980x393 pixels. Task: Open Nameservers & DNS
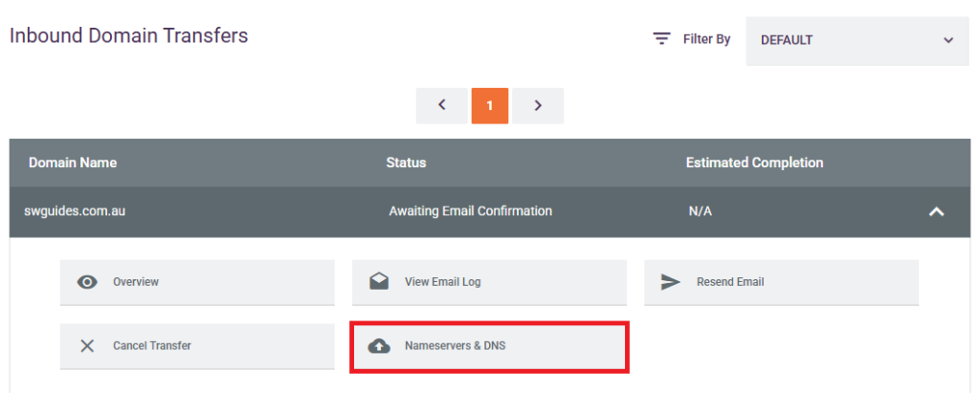coord(489,346)
